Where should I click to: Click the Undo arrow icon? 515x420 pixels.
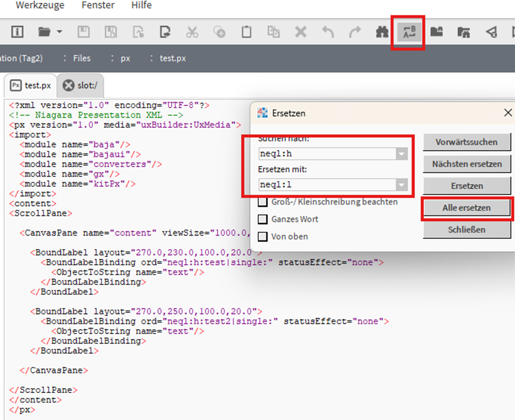pyautogui.click(x=328, y=32)
